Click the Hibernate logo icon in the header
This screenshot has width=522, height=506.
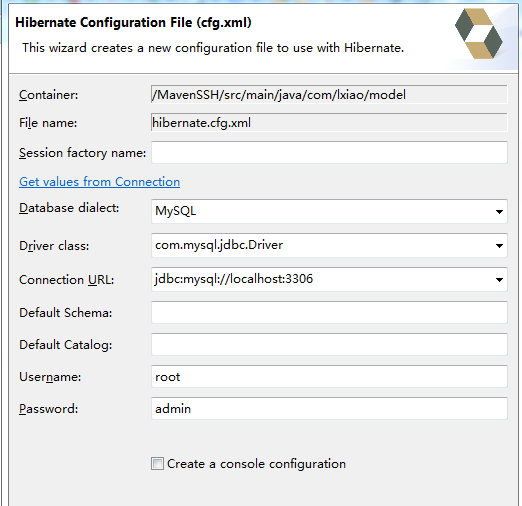tap(479, 33)
